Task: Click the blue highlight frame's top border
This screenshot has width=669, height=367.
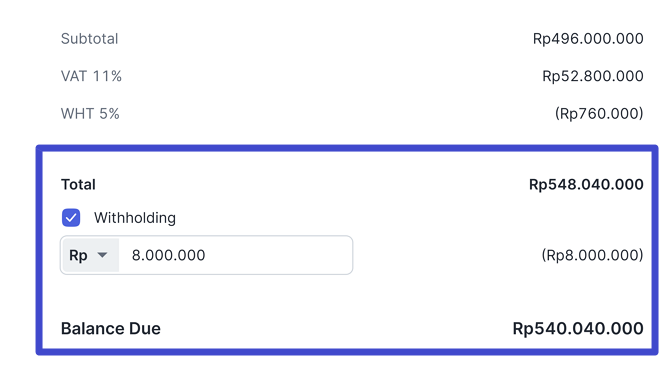Action: [347, 148]
